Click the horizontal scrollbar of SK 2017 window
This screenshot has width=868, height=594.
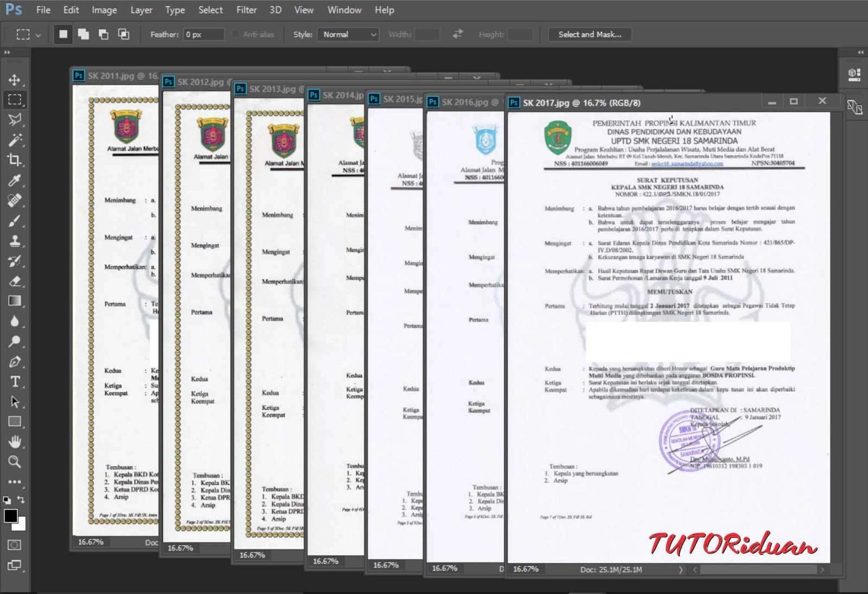(x=758, y=570)
